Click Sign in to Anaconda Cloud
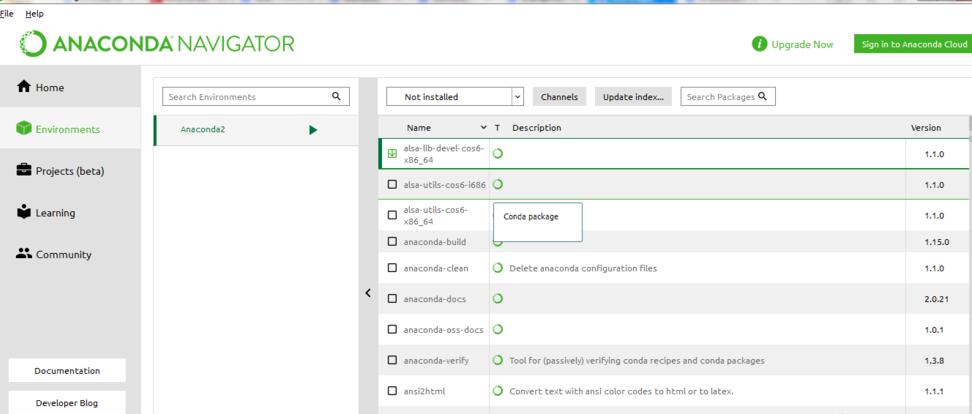 coord(912,44)
